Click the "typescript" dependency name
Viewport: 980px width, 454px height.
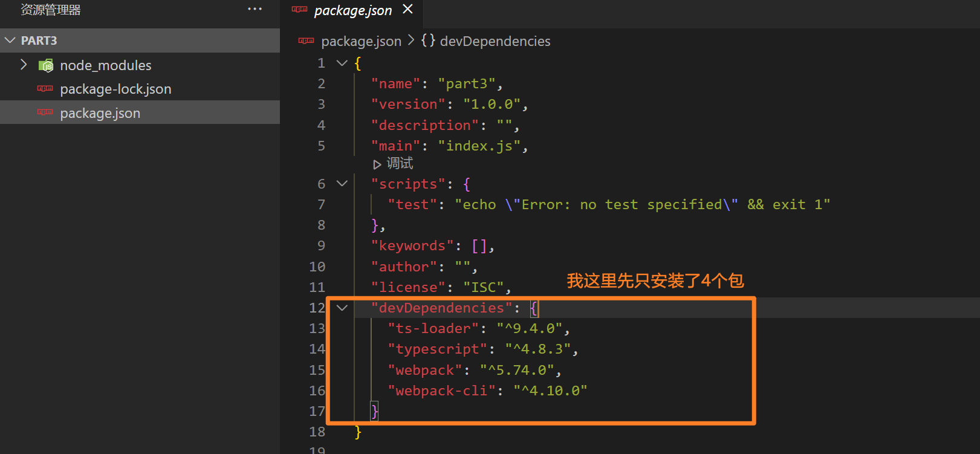coord(438,349)
